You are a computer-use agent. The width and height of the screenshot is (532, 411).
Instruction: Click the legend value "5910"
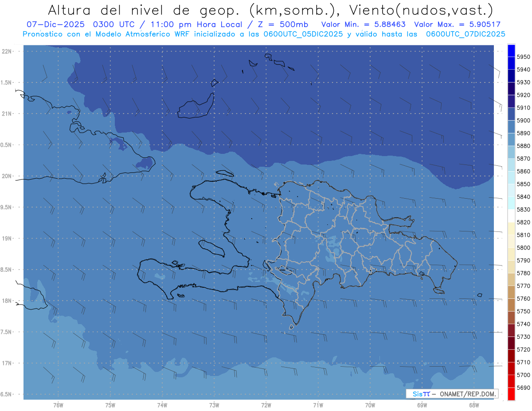(x=524, y=108)
